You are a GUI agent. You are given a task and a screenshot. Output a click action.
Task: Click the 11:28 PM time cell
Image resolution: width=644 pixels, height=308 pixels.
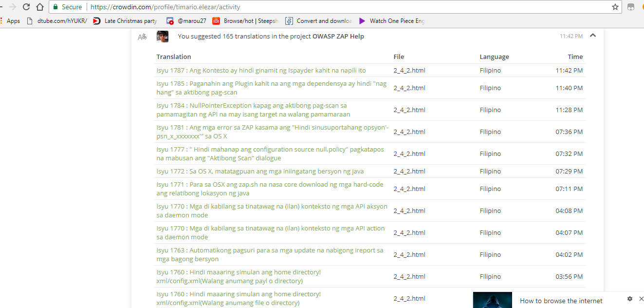pyautogui.click(x=569, y=110)
